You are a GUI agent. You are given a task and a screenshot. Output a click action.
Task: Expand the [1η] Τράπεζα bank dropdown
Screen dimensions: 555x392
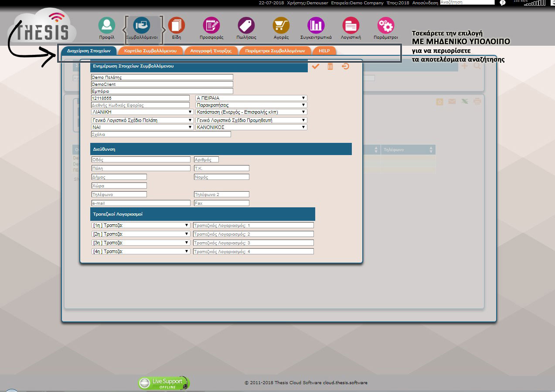coord(141,225)
